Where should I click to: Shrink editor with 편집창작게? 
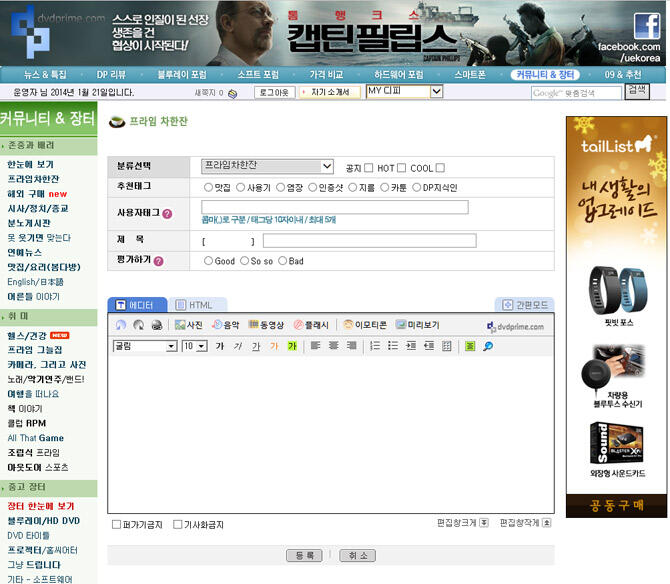tap(526, 523)
